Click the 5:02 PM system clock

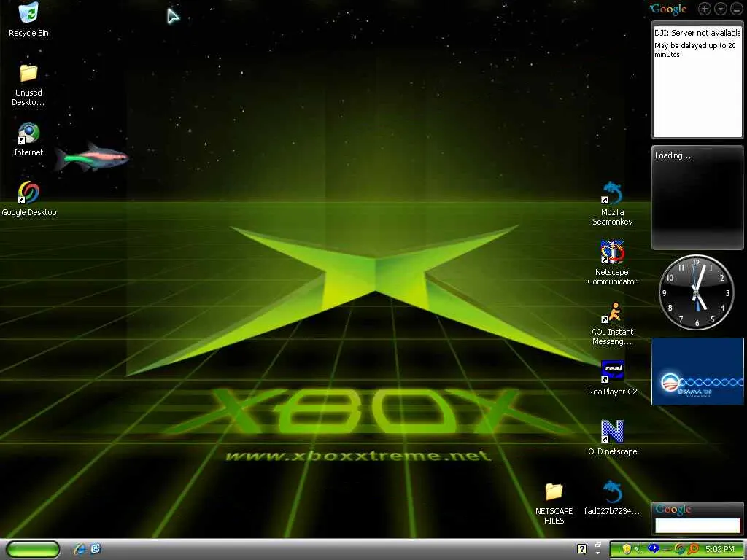coord(720,549)
